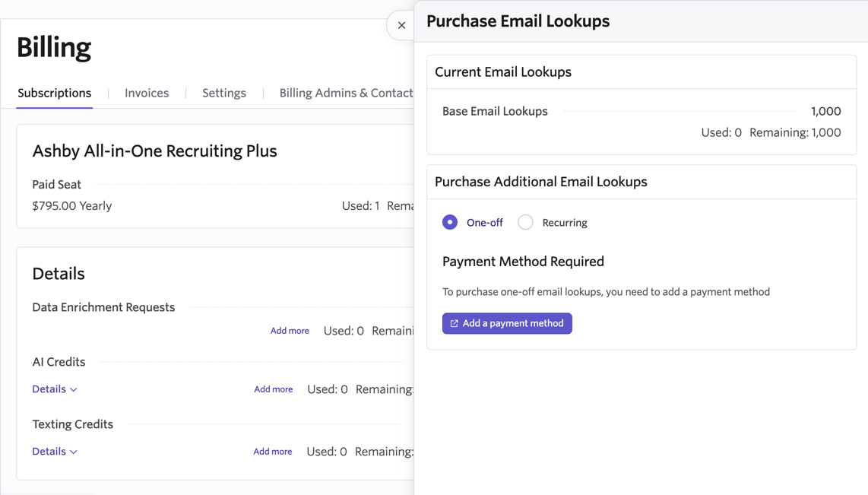Click the Payment Method Required heading
The image size is (868, 495).
click(x=523, y=262)
